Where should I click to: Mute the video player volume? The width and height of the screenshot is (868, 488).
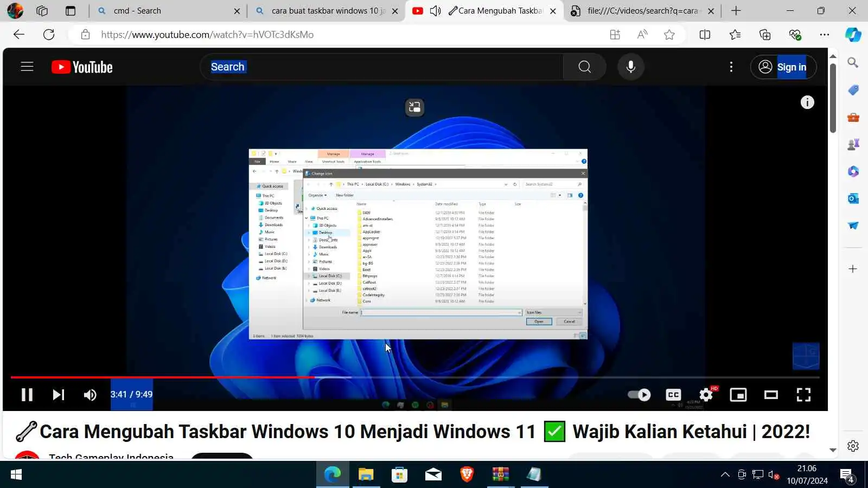click(x=90, y=395)
